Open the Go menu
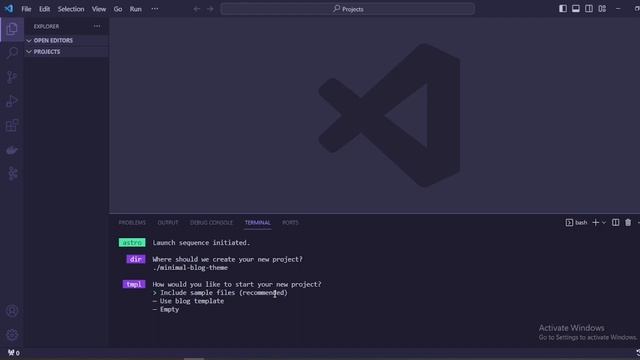The width and height of the screenshot is (640, 360). pos(118,9)
